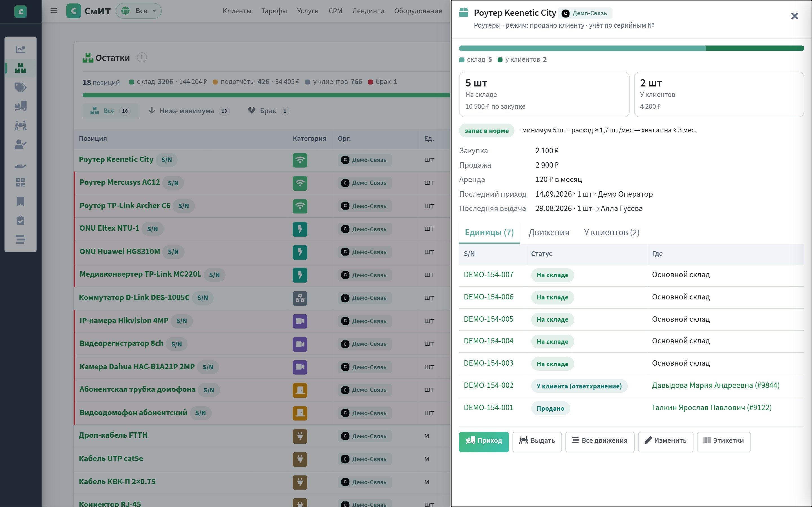
Task: Click the info icon beside Остатки
Action: coord(142,57)
